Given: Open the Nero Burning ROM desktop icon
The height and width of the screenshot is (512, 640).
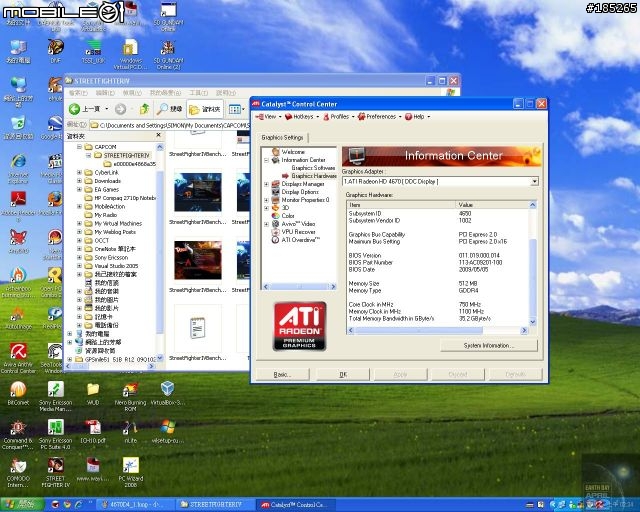Looking at the screenshot, I should [x=130, y=389].
